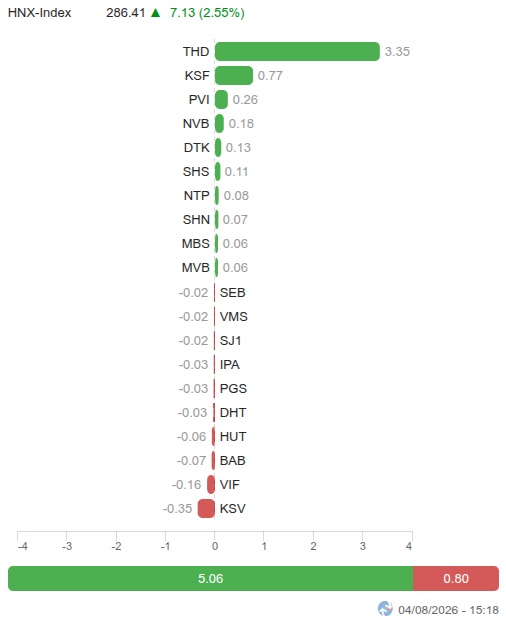Select the green 5.06 total gainers segment
Screen dimensions: 506x624
tap(211, 578)
